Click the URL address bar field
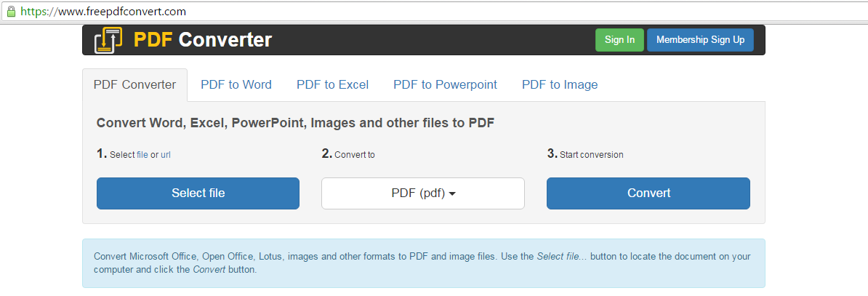868x296 pixels. coord(434,12)
